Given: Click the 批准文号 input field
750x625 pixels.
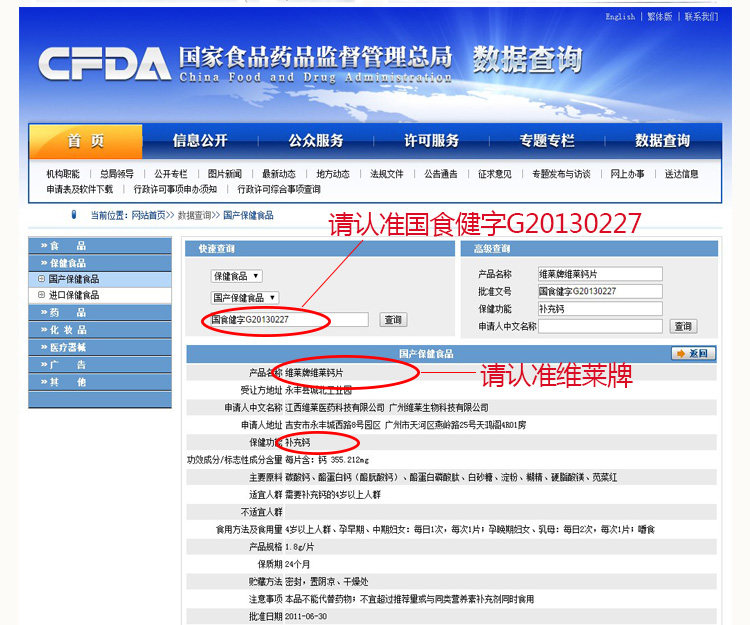Looking at the screenshot, I should (600, 291).
